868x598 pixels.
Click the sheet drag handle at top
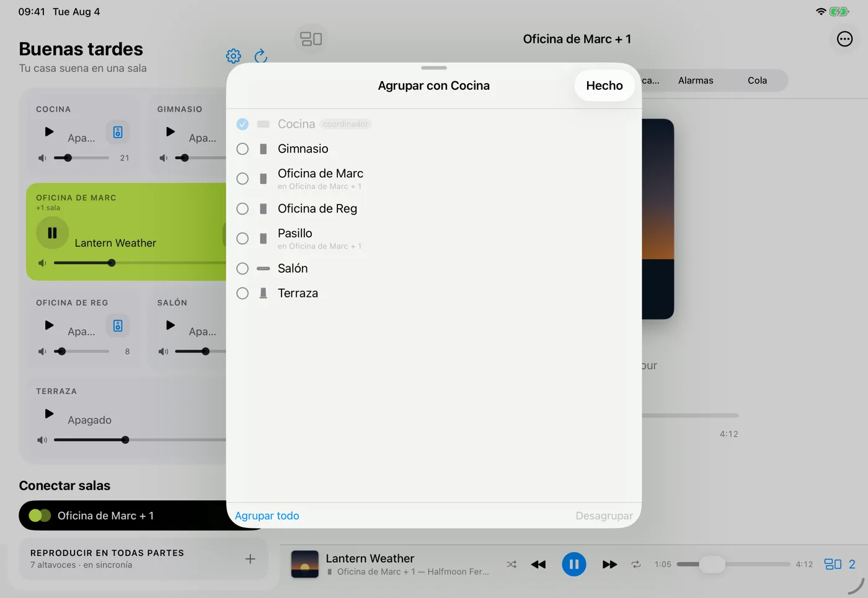(x=434, y=68)
